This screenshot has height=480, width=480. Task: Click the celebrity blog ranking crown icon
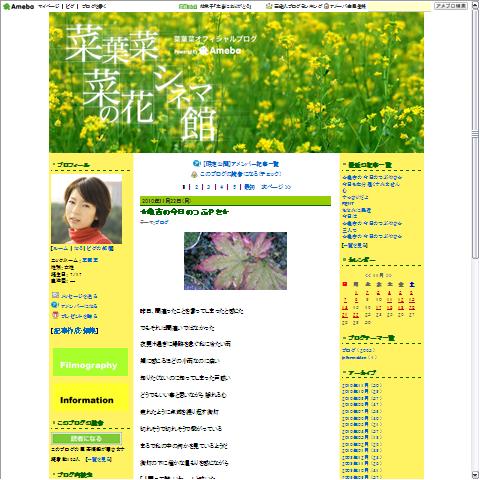(269, 6)
